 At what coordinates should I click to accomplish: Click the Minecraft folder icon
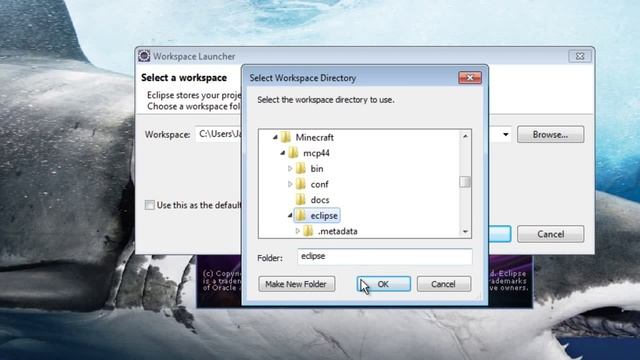[x=286, y=137]
